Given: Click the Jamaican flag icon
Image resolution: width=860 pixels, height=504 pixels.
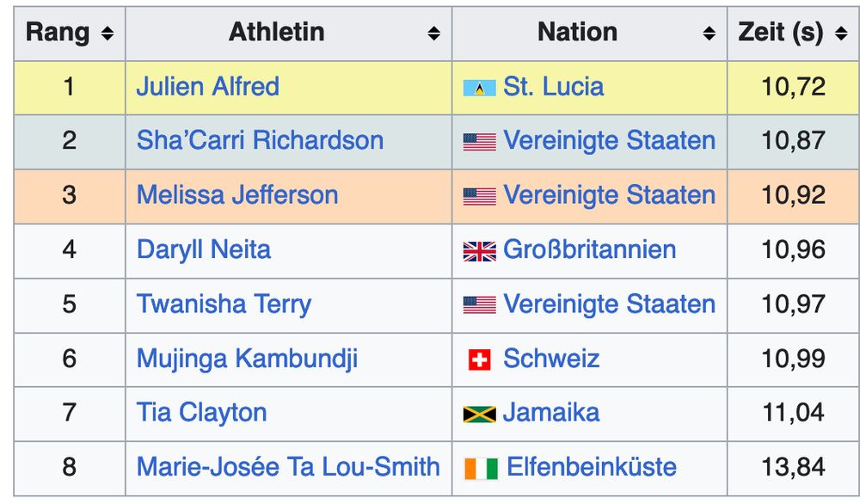Looking at the screenshot, I should click(x=479, y=414).
